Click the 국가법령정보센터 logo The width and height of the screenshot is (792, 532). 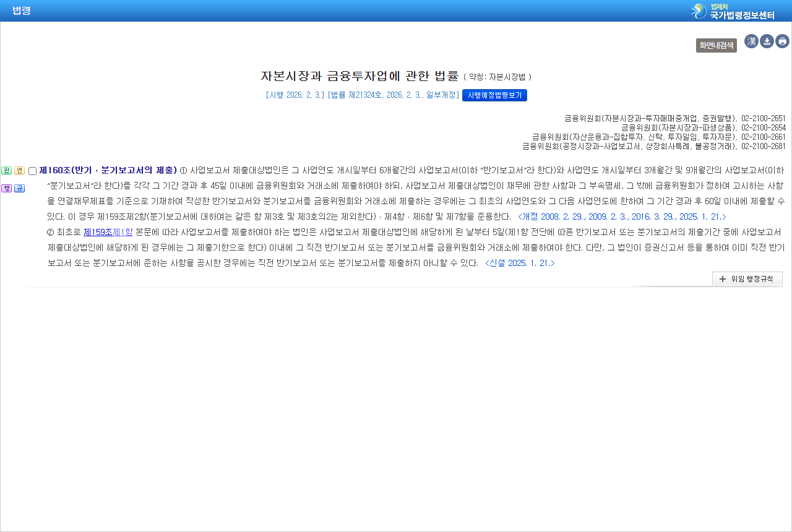point(733,11)
